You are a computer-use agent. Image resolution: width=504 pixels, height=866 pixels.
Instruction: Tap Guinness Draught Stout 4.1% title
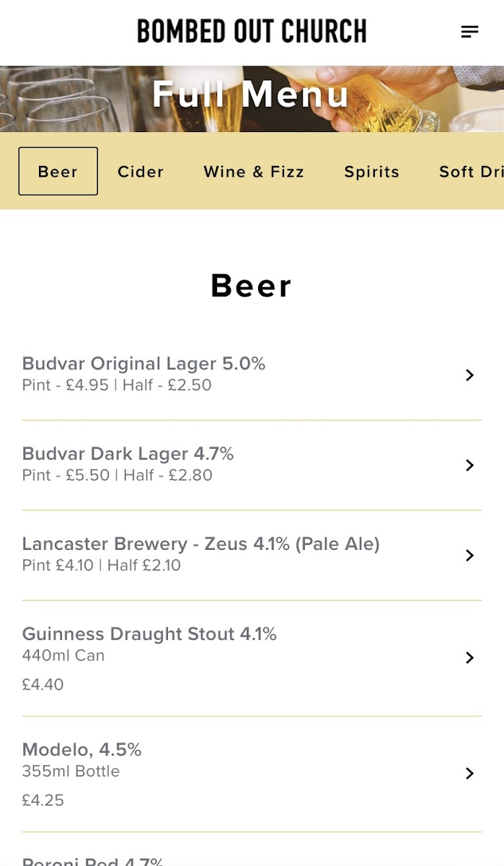[x=149, y=634]
